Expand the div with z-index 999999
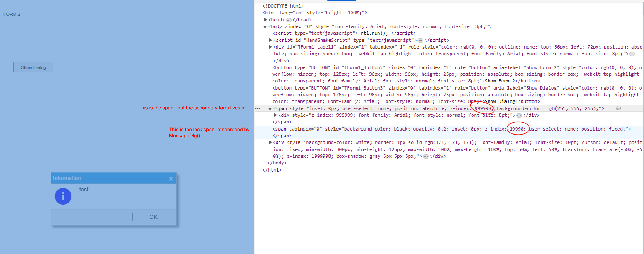644x254 pixels. (275, 115)
